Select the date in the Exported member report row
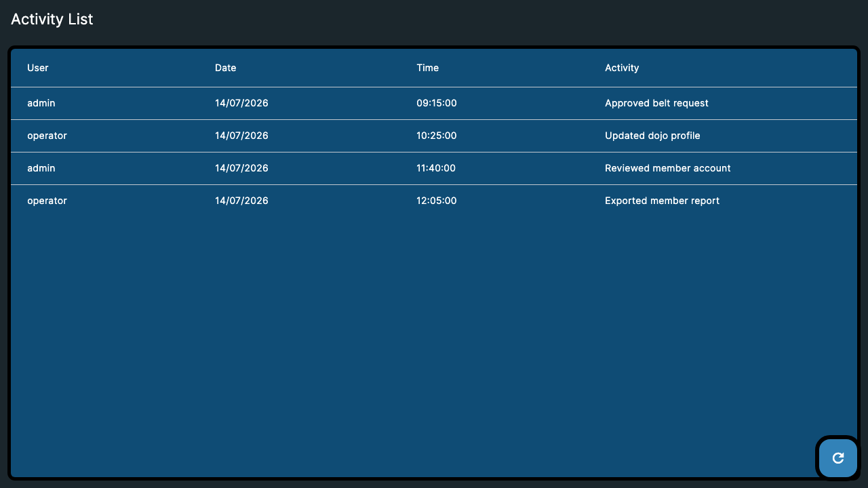The height and width of the screenshot is (488, 868). click(241, 201)
